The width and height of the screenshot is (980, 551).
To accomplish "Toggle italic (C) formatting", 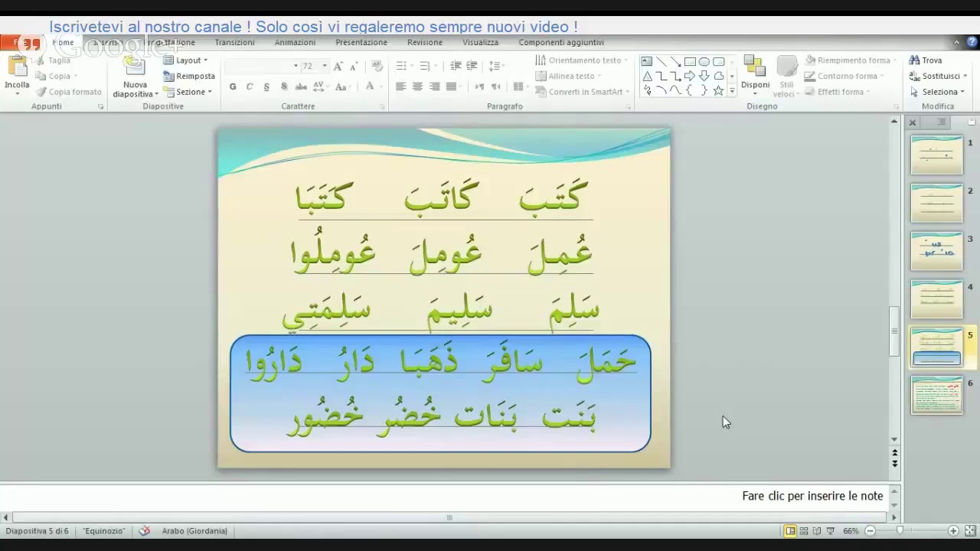I will click(x=250, y=86).
